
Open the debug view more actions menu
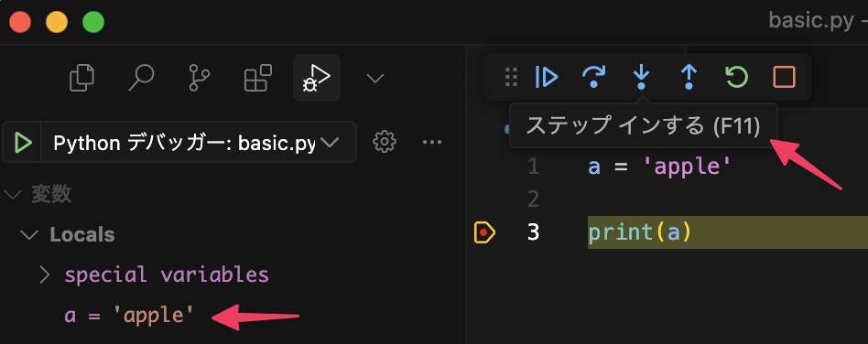(432, 142)
